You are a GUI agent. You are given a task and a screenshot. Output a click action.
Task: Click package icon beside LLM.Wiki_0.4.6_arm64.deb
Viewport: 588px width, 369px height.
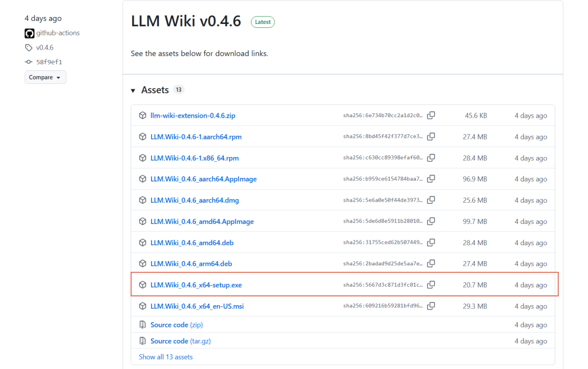pyautogui.click(x=143, y=263)
